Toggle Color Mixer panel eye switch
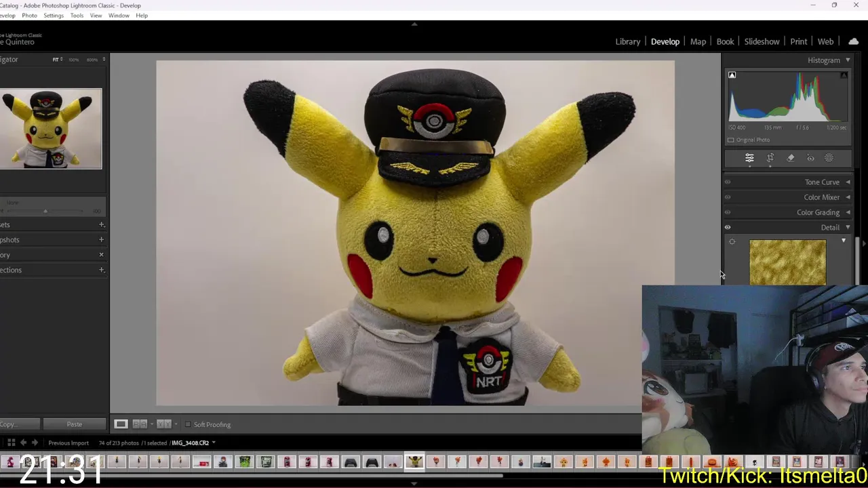The image size is (868, 488). 728,197
